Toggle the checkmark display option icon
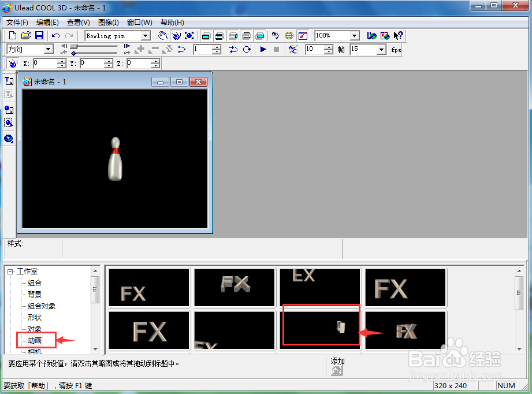 coord(303,36)
